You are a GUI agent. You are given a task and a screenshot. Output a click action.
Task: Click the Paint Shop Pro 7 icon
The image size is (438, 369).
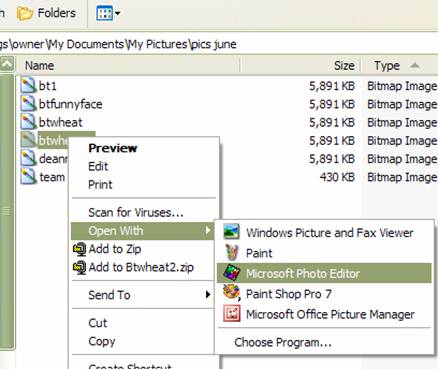click(231, 293)
